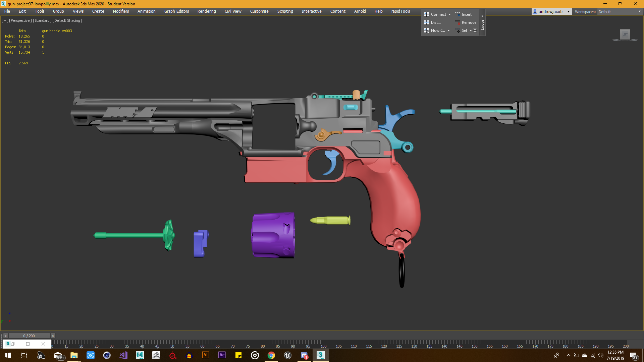644x362 pixels.
Task: Open the Workspaces Default dropdown
Action: 620,11
